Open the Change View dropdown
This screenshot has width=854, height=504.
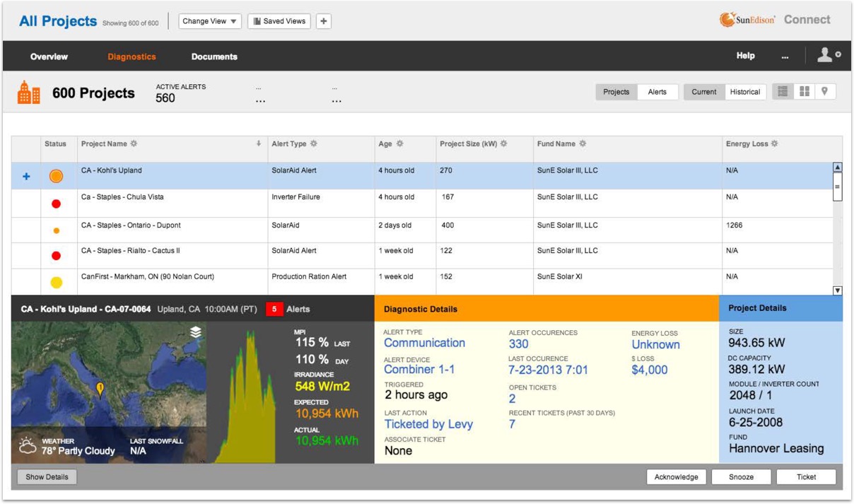(x=210, y=21)
